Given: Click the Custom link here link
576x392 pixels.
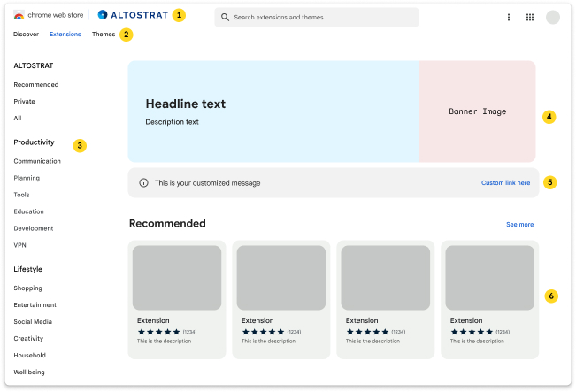Looking at the screenshot, I should (505, 182).
